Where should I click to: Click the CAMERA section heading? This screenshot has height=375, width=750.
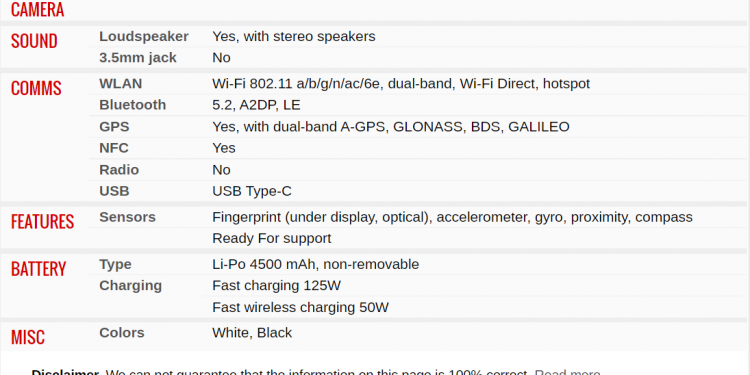(x=37, y=10)
